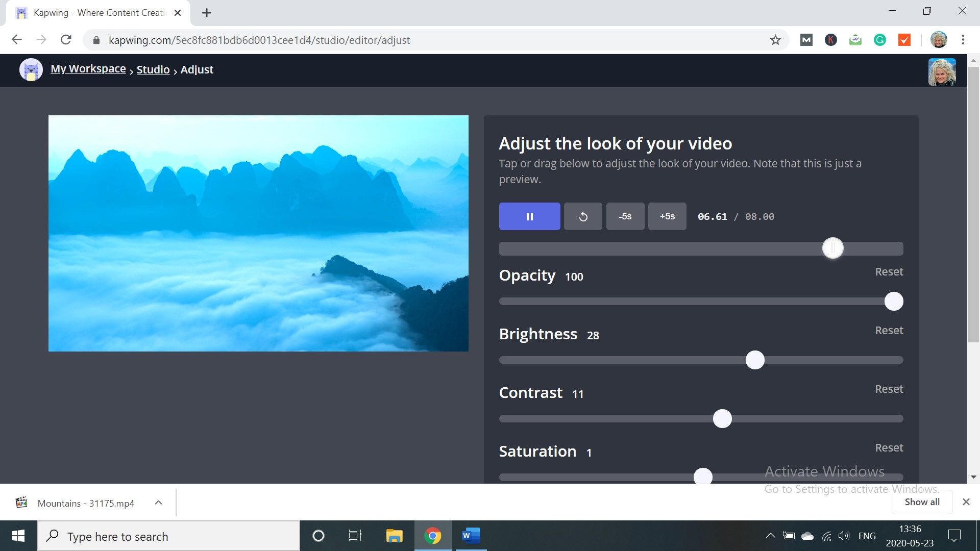980x551 pixels.
Task: Click Show all downloads
Action: click(922, 502)
